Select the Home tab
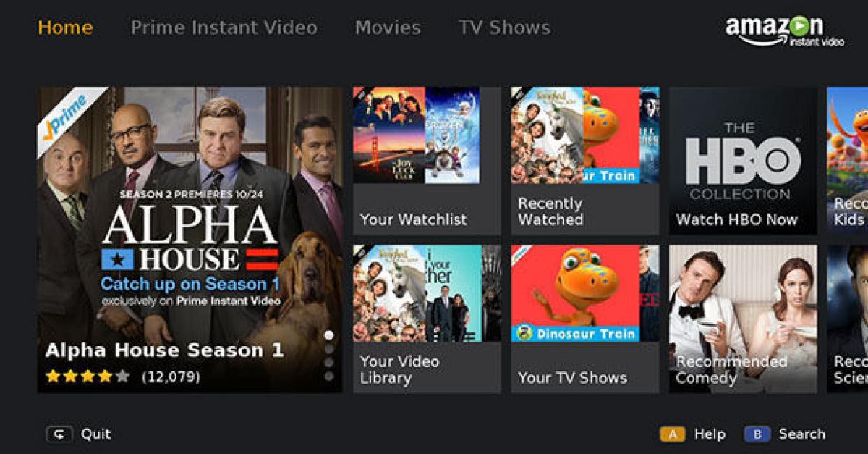 coord(65,28)
